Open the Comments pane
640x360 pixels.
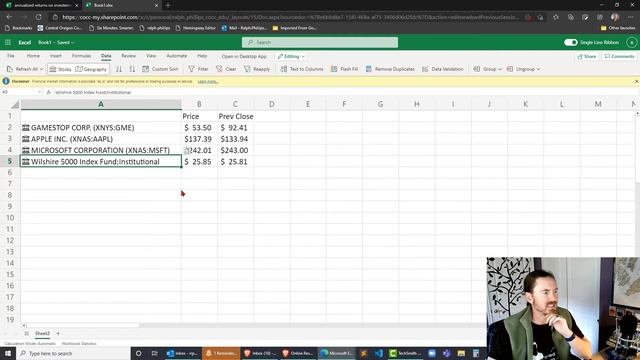[619, 56]
